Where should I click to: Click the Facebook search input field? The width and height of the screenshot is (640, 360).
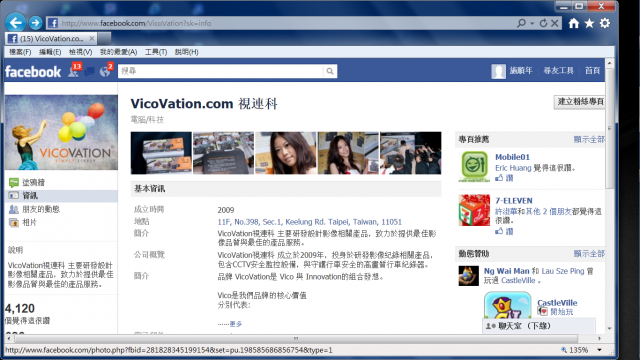tap(221, 71)
